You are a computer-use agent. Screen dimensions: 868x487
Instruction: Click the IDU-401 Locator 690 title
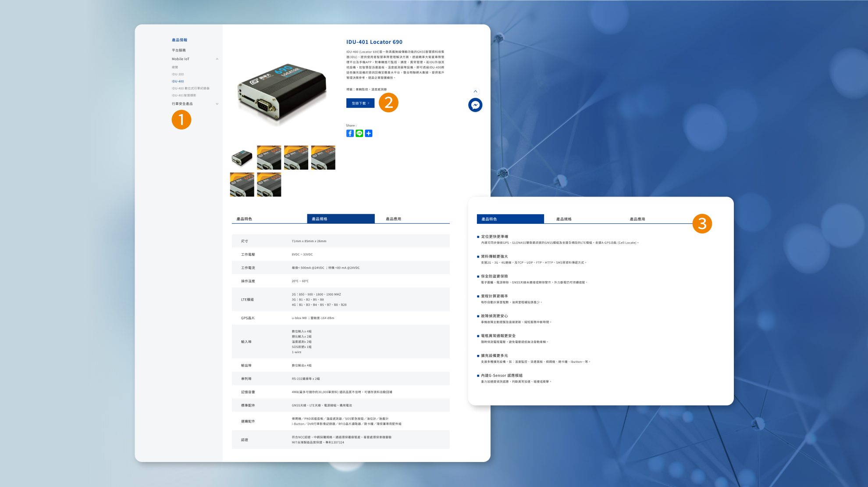pyautogui.click(x=374, y=42)
